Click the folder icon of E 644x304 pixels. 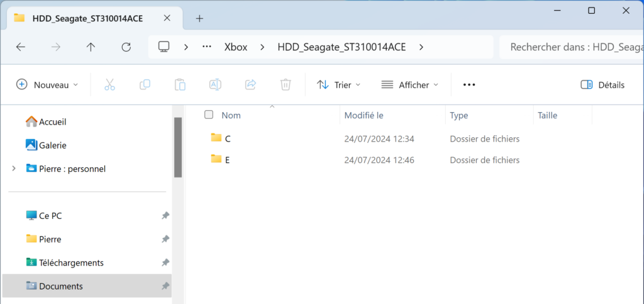[x=216, y=159]
